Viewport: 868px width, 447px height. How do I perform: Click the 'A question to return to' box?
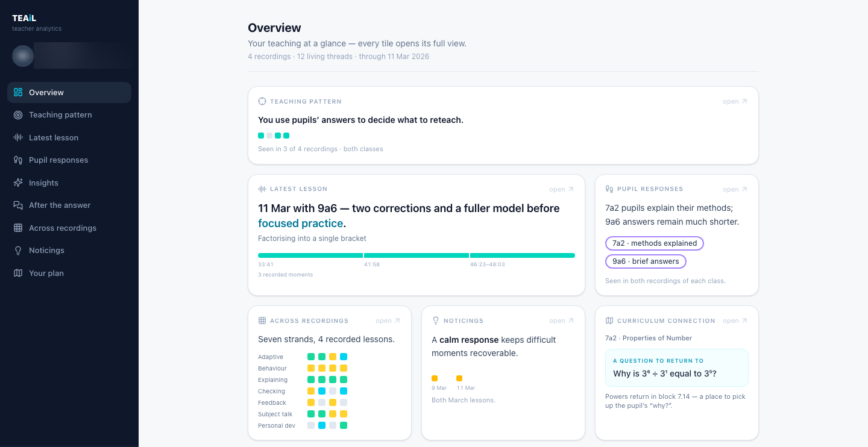coord(677,367)
